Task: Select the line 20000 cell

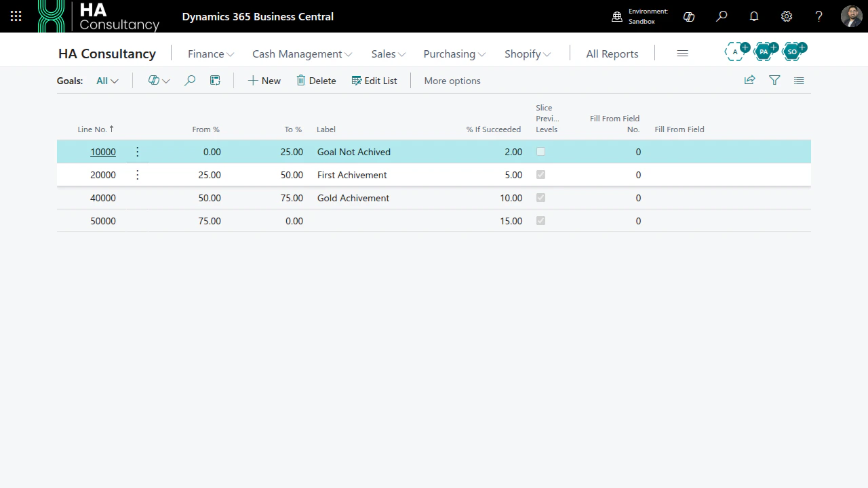Action: [103, 175]
